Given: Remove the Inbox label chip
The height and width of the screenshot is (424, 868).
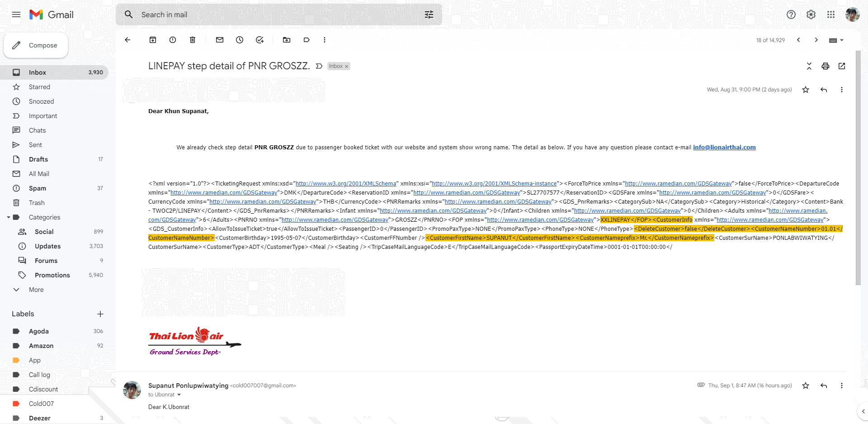Looking at the screenshot, I should (x=347, y=67).
